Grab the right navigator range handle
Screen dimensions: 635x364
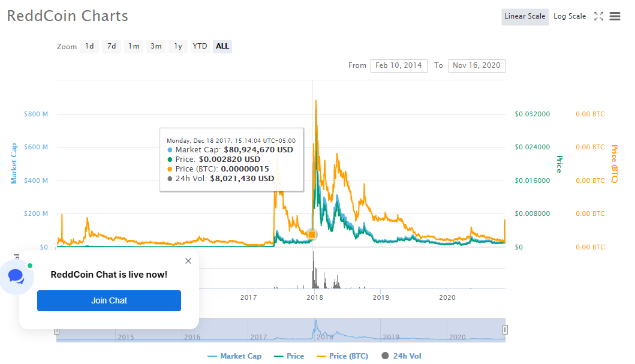pyautogui.click(x=505, y=330)
